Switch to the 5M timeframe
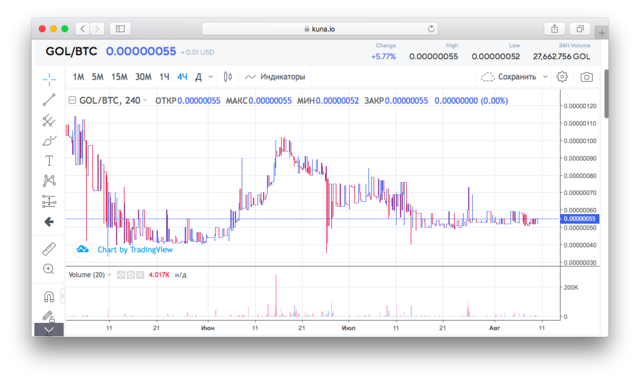 click(98, 77)
